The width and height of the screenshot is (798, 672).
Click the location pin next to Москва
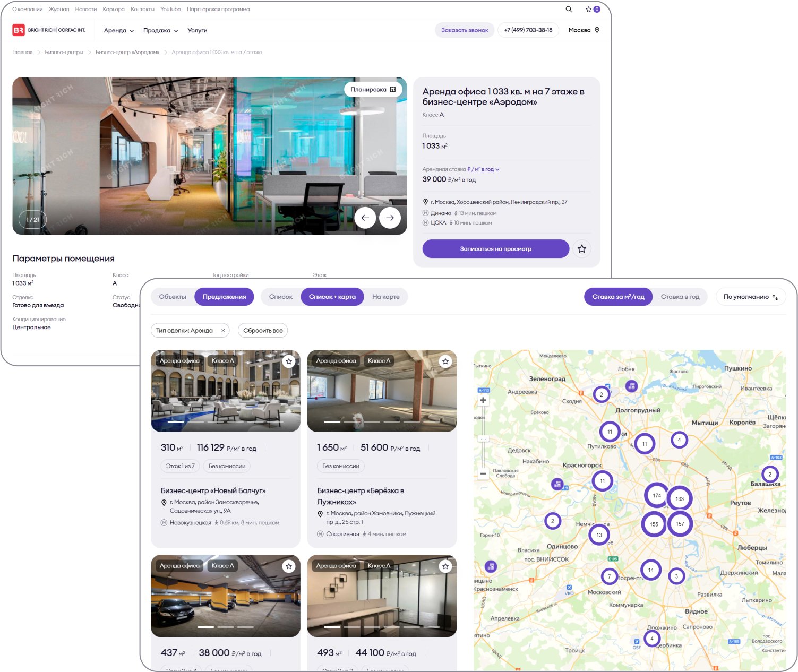pos(597,30)
